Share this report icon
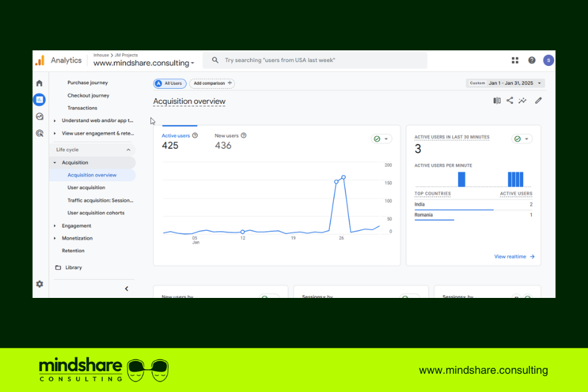 pos(510,101)
